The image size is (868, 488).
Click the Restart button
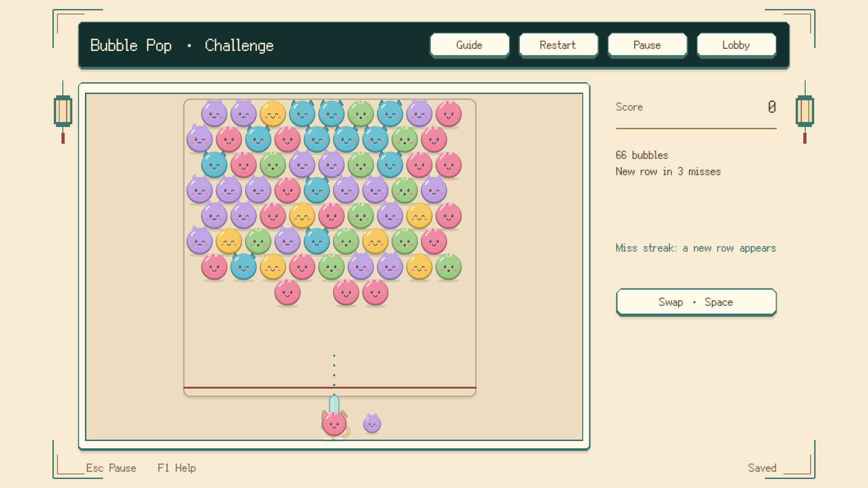558,45
